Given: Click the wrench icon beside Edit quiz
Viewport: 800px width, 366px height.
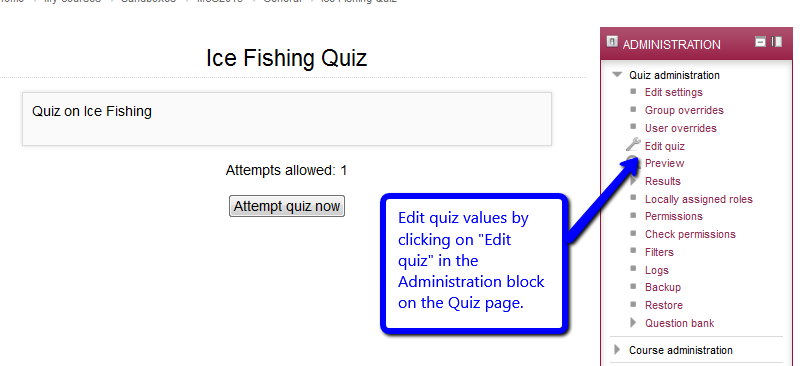Looking at the screenshot, I should 633,145.
